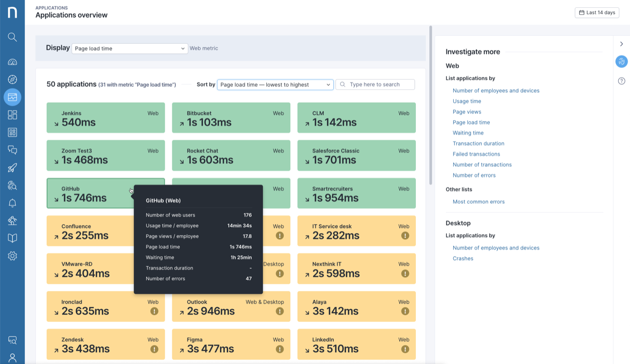Click the Page views link under Web lists
The image size is (630, 364).
coord(467,112)
